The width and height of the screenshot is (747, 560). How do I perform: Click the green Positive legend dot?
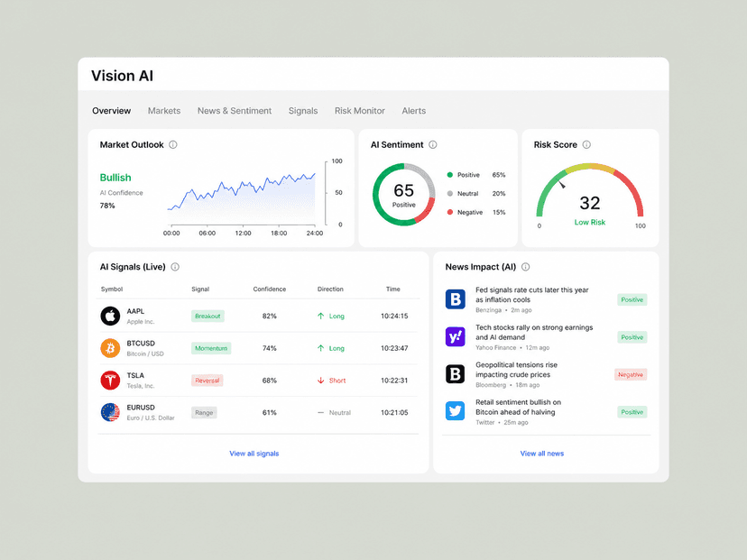(x=449, y=175)
